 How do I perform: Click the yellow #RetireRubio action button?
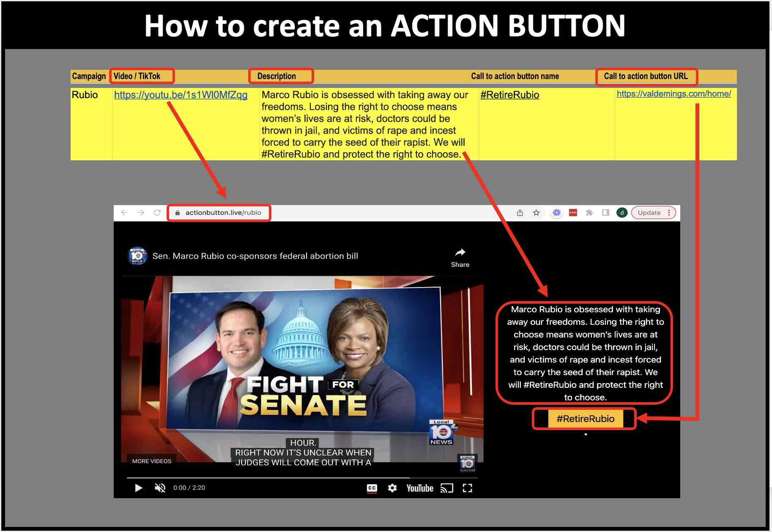(585, 419)
